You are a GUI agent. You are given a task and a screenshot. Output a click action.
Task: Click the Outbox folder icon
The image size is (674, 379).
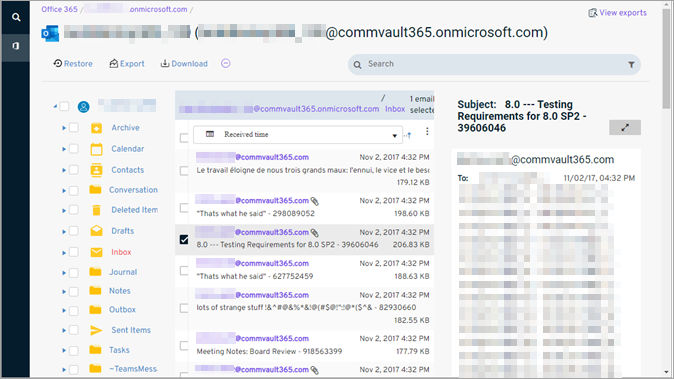(x=95, y=309)
